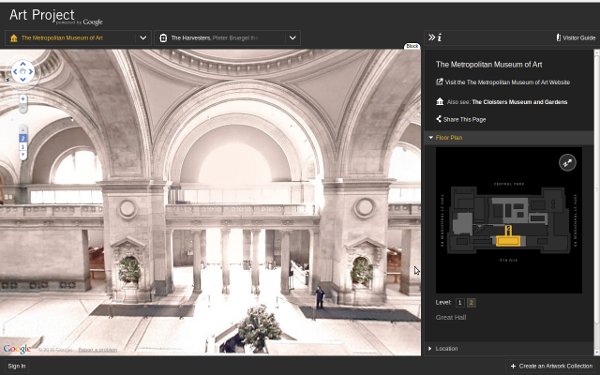The image size is (600, 375).
Task: Go down a floor in viewer level control
Action: tap(23, 155)
